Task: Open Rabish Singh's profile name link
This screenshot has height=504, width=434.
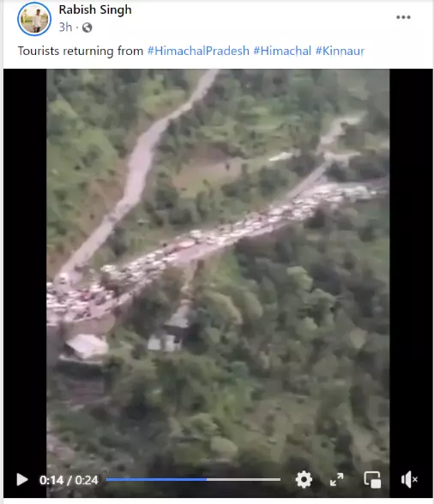Action: click(95, 9)
